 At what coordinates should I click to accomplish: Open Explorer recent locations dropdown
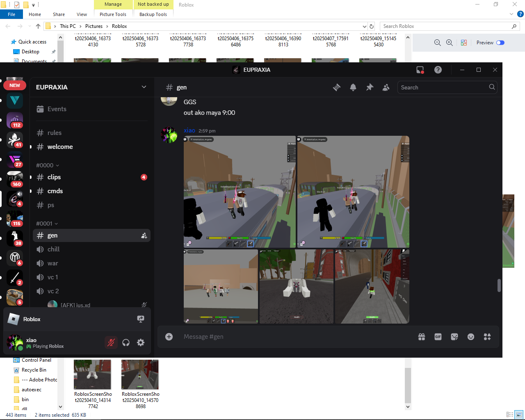[x=30, y=26]
